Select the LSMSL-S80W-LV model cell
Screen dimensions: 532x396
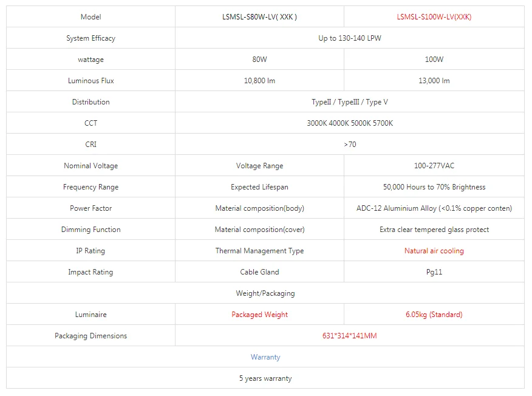point(259,17)
